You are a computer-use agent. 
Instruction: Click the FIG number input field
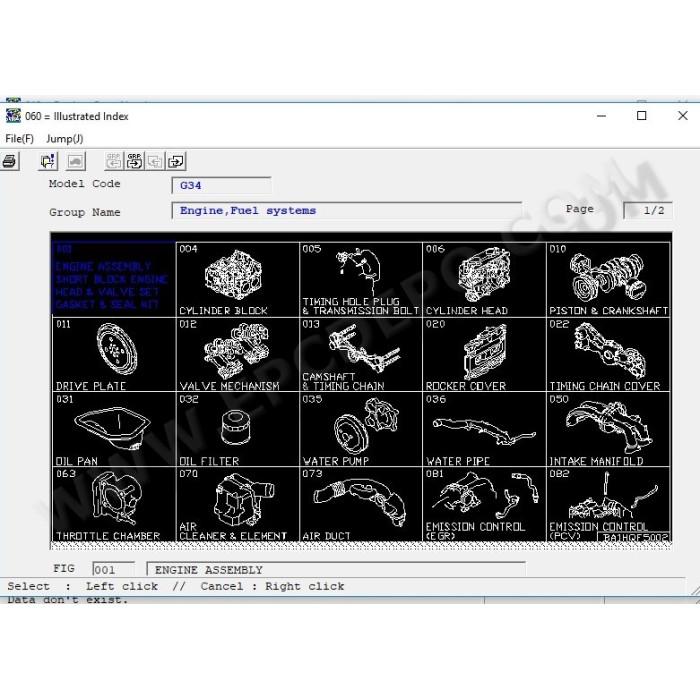[113, 569]
